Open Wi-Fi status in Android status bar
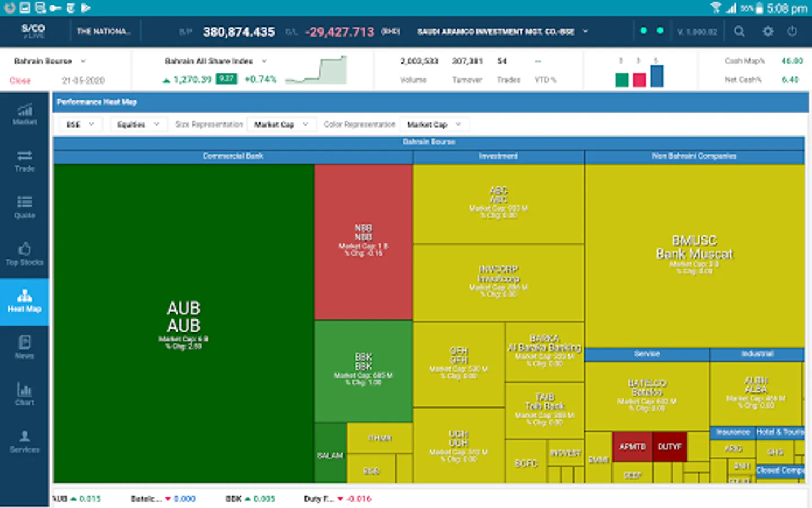This screenshot has height=508, width=812. [x=716, y=8]
